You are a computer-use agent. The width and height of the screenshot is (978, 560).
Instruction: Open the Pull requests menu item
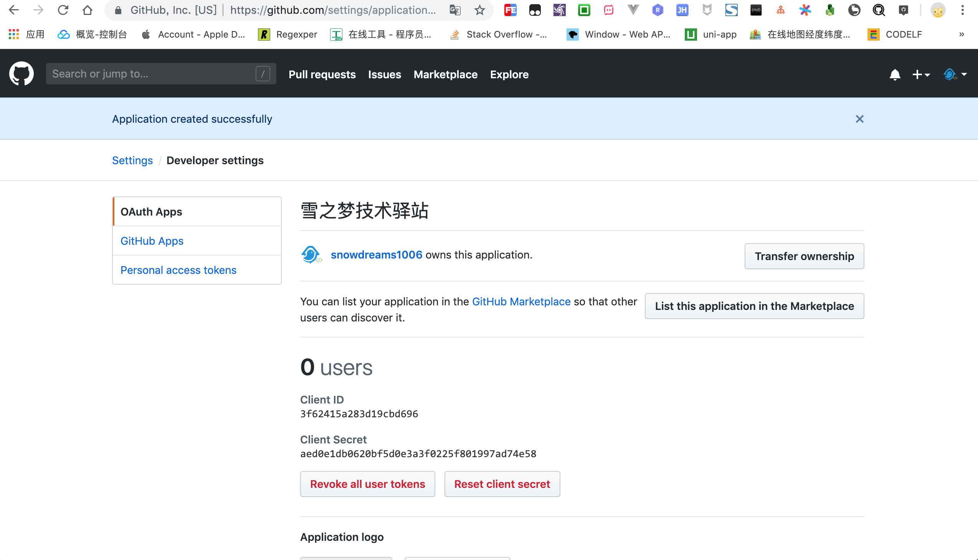coord(322,74)
